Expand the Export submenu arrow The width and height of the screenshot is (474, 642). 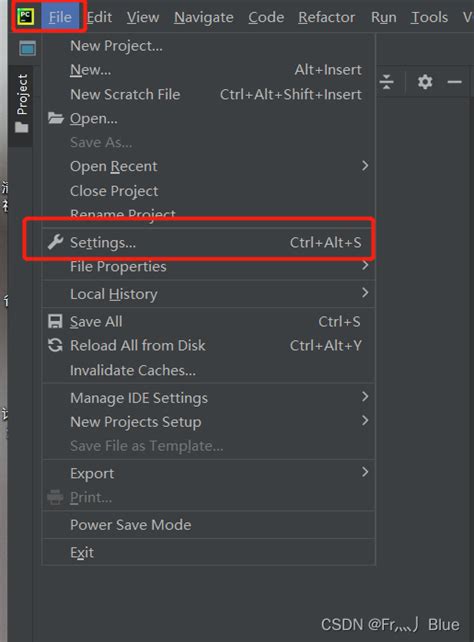[x=365, y=472]
